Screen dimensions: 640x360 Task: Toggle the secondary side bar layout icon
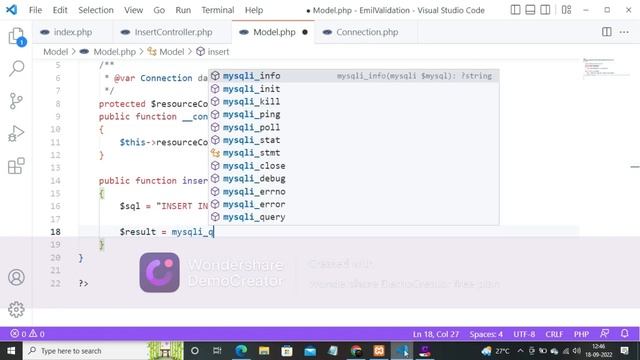tap(545, 10)
